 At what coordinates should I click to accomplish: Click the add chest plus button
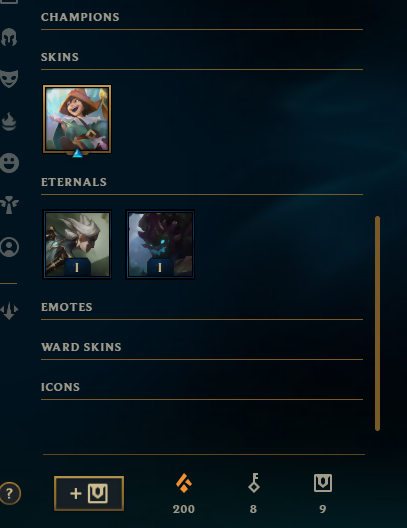[89, 493]
